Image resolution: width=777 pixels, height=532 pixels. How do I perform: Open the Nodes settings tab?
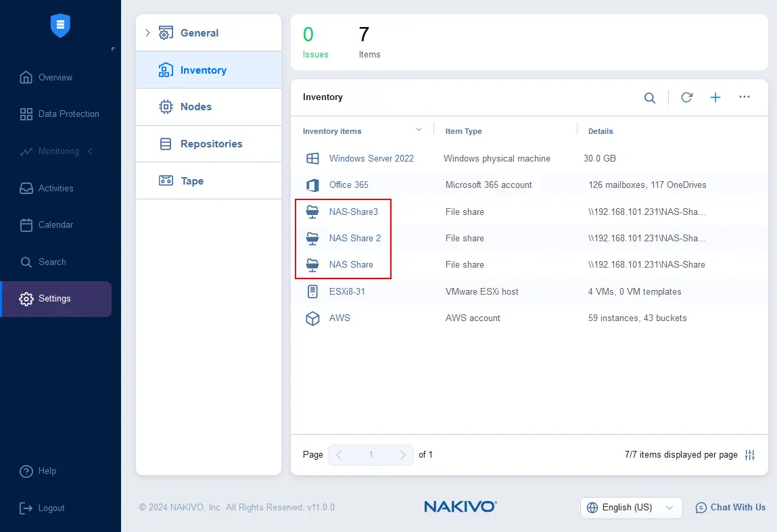tap(209, 107)
